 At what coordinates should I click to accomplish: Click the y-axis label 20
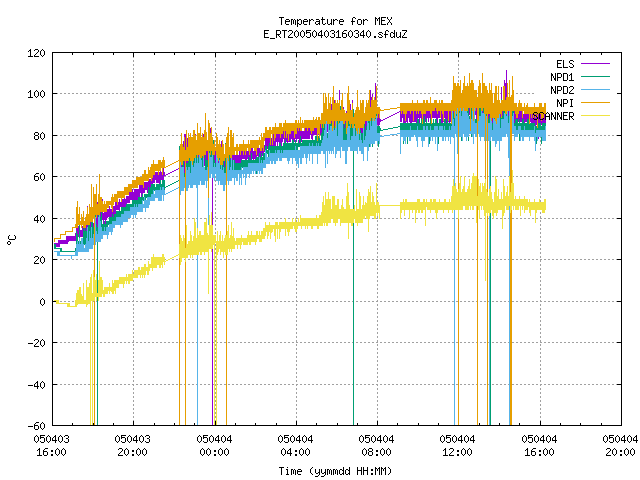pyautogui.click(x=39, y=260)
